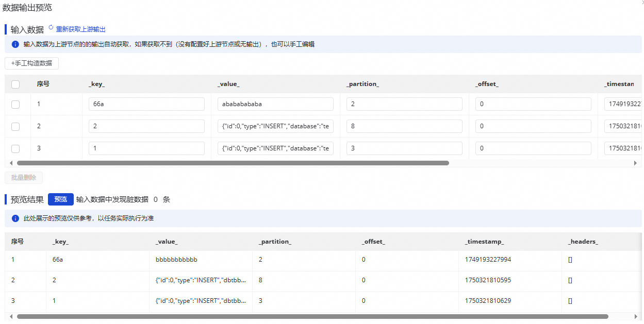Click preview _key_ cell 66a

tap(58, 260)
